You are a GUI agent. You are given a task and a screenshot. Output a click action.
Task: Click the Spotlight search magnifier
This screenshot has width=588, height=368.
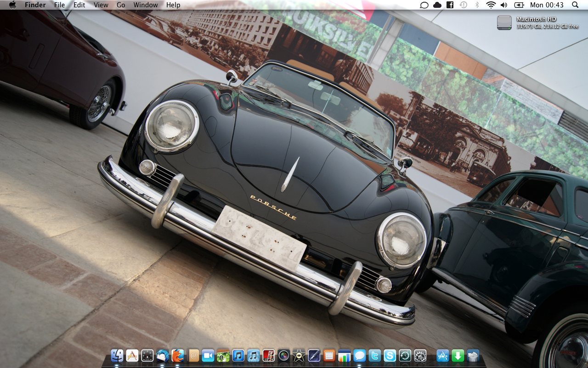point(575,5)
